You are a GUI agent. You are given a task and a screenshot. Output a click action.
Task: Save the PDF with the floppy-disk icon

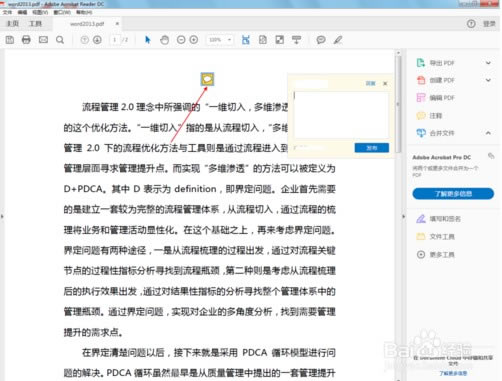click(x=10, y=40)
